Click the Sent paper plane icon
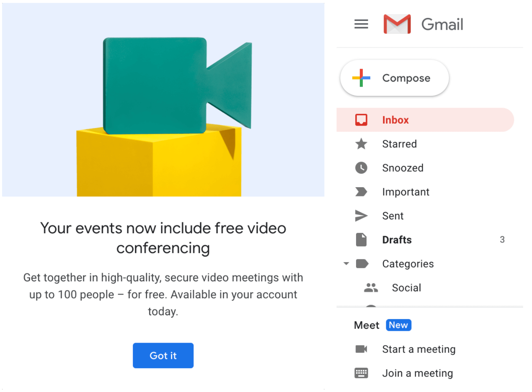532x392 pixels. [x=361, y=216]
